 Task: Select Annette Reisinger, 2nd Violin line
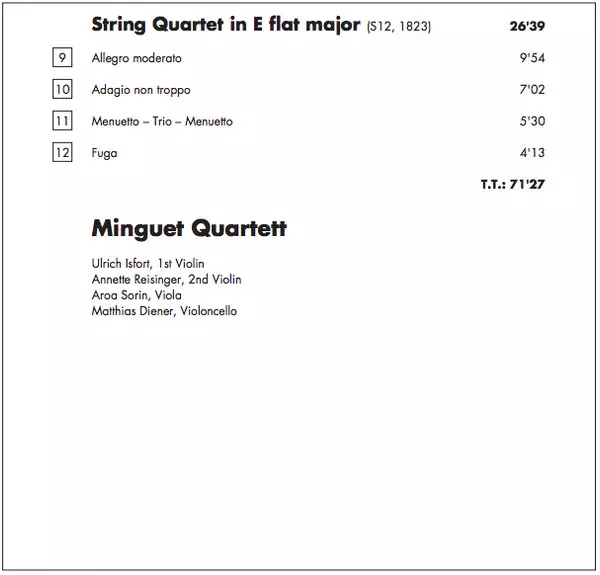(x=166, y=280)
